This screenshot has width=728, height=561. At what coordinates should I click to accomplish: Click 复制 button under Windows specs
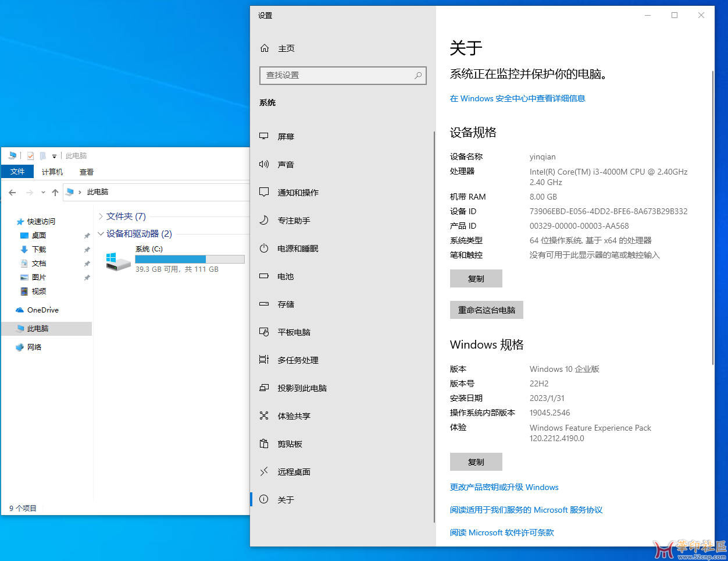[x=476, y=462]
